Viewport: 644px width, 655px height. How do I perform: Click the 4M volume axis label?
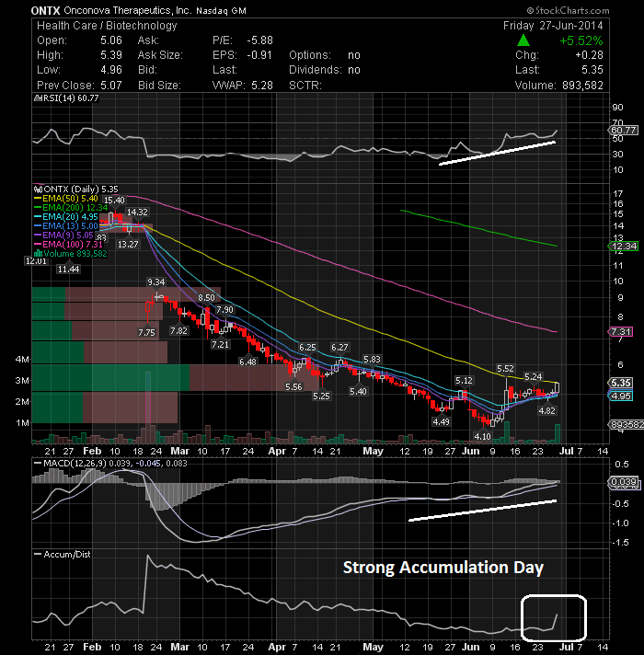22,360
